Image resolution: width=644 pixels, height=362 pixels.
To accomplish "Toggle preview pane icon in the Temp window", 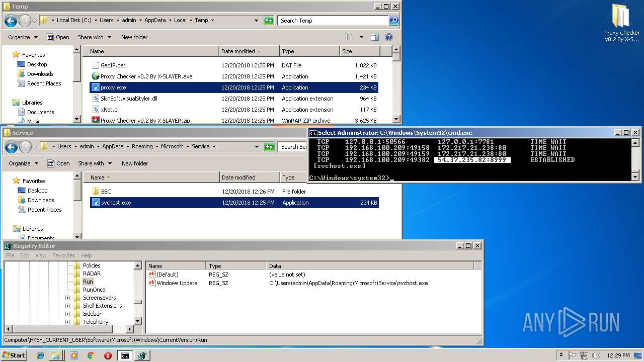I will [375, 37].
